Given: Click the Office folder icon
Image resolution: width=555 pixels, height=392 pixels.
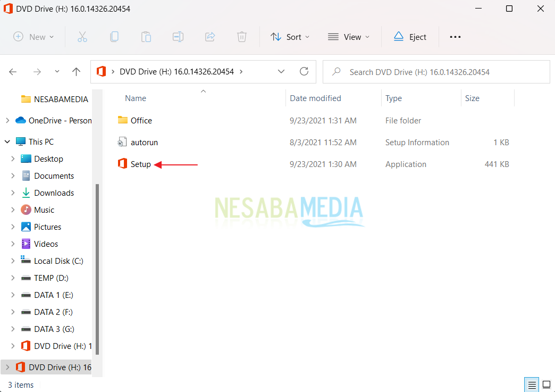Looking at the screenshot, I should [122, 120].
